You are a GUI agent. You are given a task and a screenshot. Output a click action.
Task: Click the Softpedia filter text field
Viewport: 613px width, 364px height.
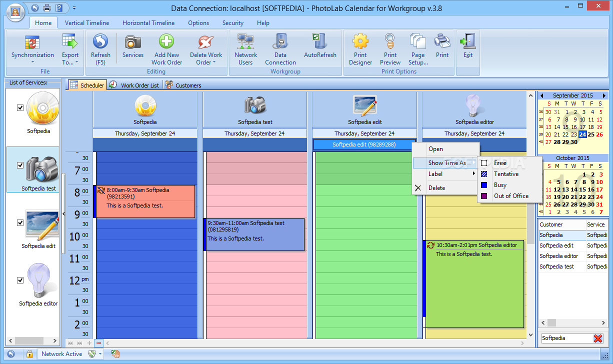(x=566, y=338)
